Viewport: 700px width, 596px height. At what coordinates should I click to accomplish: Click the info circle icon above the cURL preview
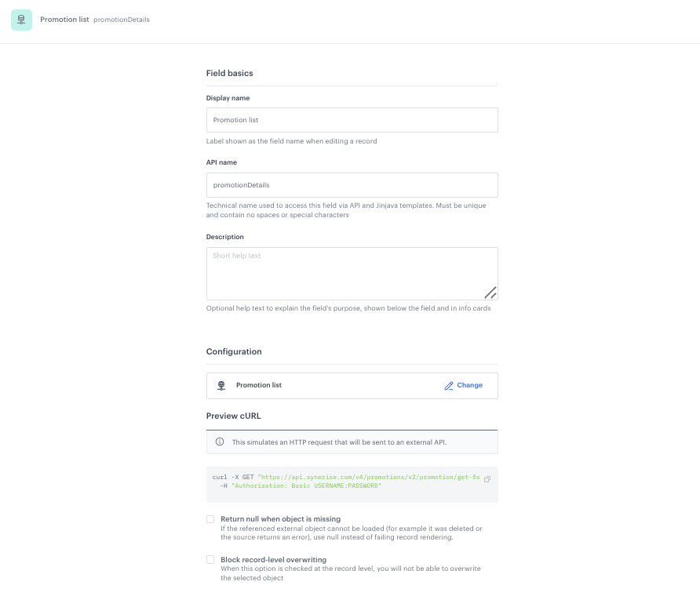[x=218, y=441]
